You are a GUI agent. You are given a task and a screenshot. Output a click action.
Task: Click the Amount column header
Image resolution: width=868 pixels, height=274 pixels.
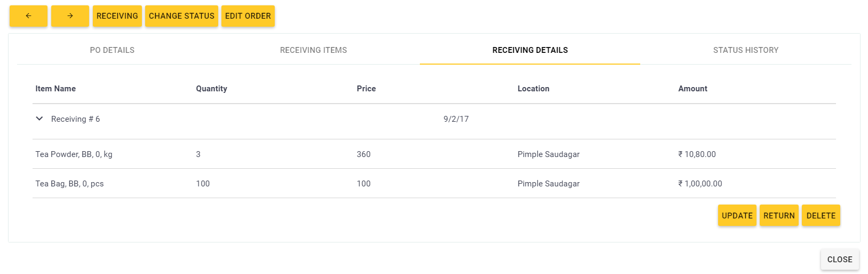(692, 89)
